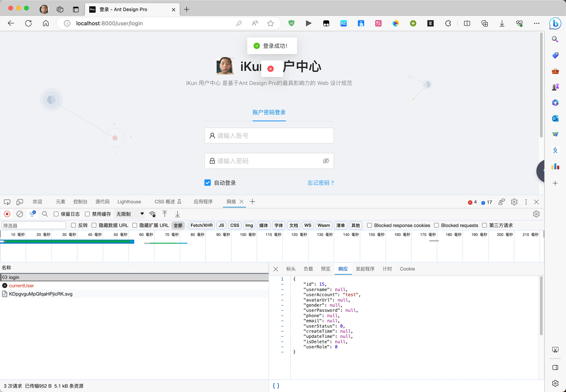
Task: Click the read aloud icon in address bar
Action: click(255, 23)
